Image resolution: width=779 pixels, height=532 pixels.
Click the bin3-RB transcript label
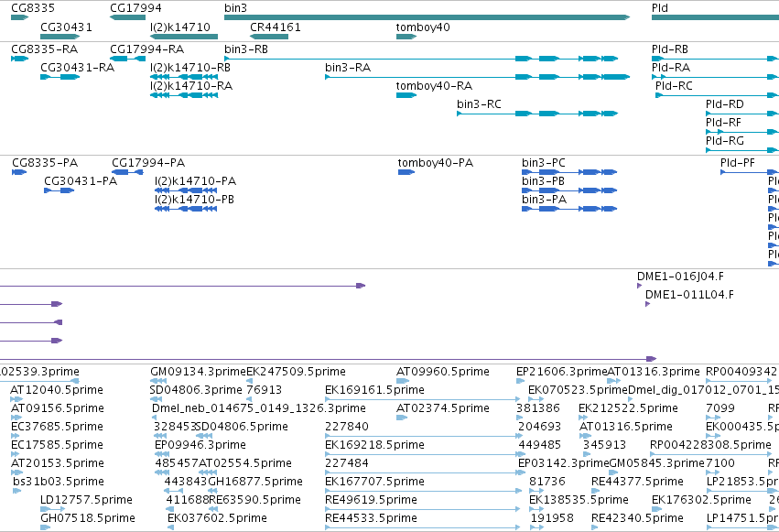pyautogui.click(x=246, y=49)
